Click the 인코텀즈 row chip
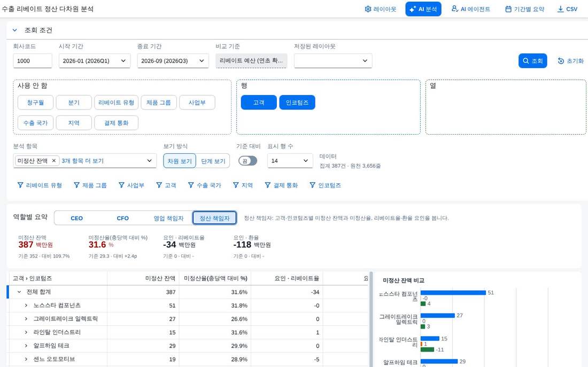 coord(297,103)
